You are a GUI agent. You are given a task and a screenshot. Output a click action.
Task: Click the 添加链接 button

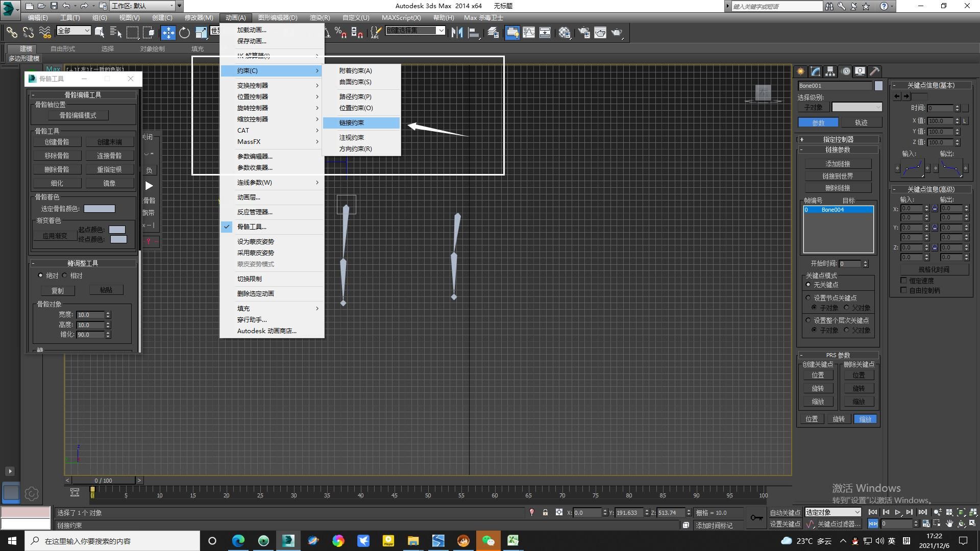(x=838, y=164)
